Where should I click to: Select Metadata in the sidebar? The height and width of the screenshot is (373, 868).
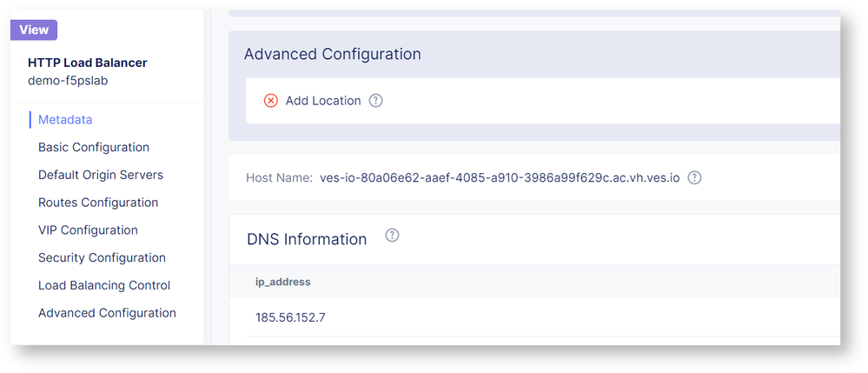click(x=65, y=120)
